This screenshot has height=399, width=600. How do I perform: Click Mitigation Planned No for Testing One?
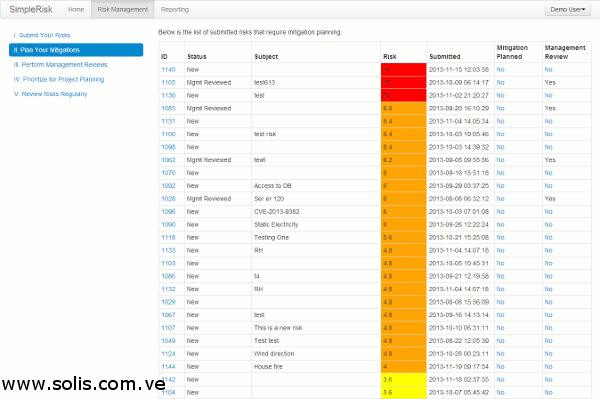click(500, 238)
